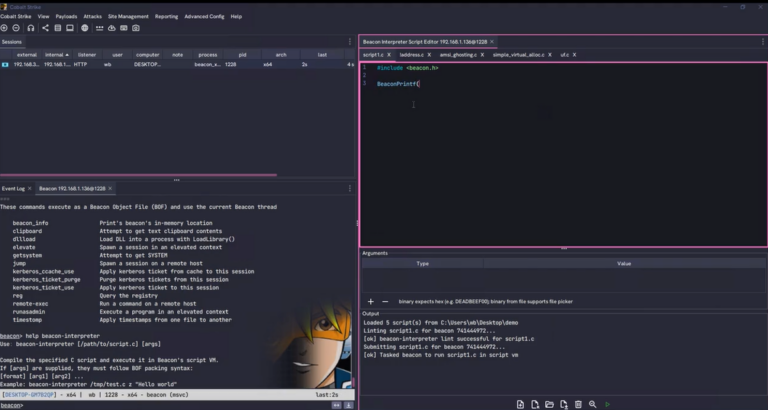768x410 pixels.
Task: Open the View menu
Action: [x=44, y=16]
